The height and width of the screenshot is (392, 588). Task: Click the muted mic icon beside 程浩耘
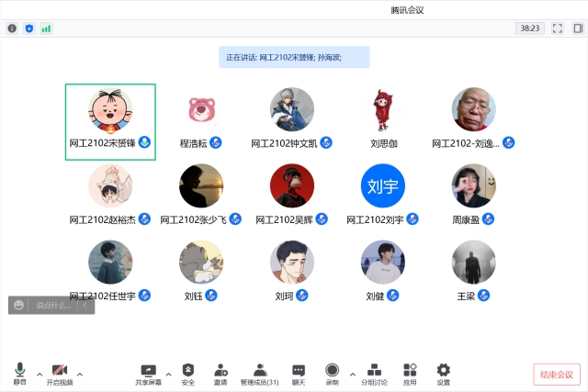click(x=216, y=143)
